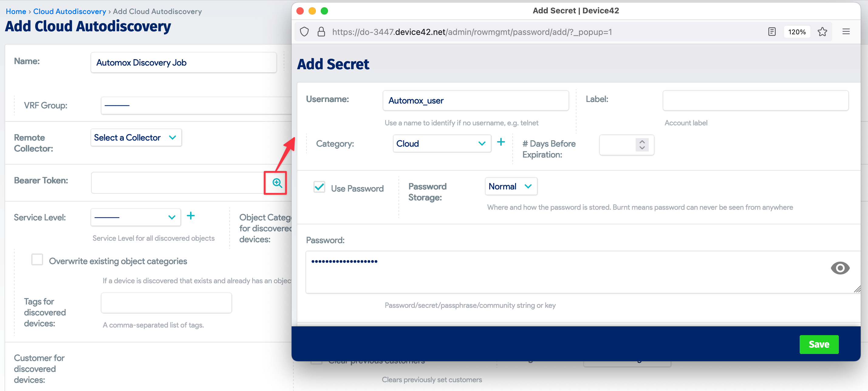Show password with the eye icon

tap(840, 268)
